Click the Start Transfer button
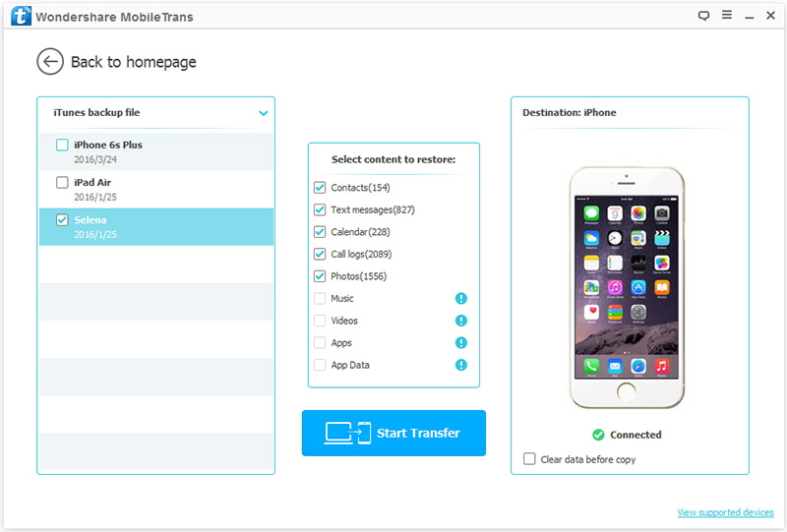The height and width of the screenshot is (532, 787). [394, 433]
